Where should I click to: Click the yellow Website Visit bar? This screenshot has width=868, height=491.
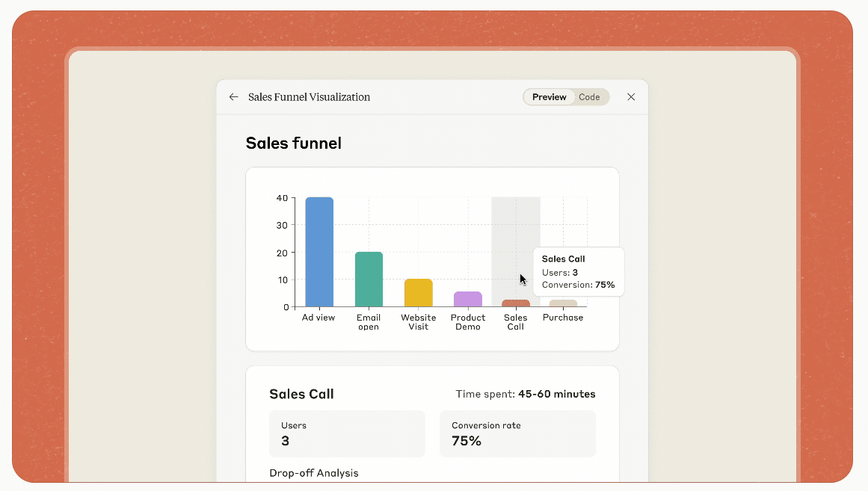coord(418,293)
